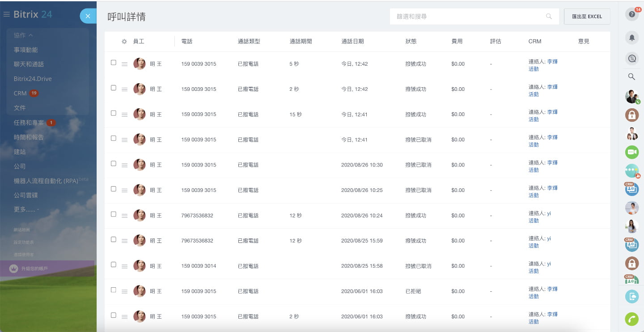This screenshot has height=332, width=644.
Task: Open 任務和專案 in left menu
Action: point(29,123)
